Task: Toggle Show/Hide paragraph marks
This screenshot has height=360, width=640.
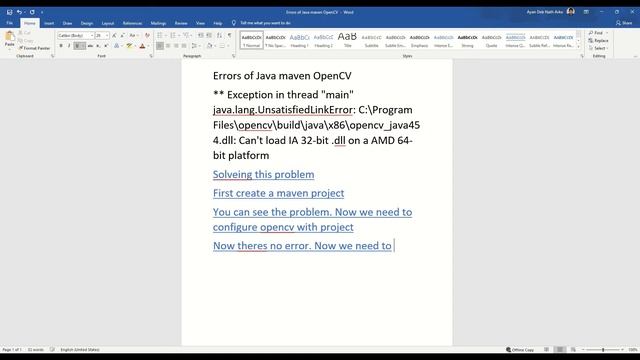Action: 229,36
